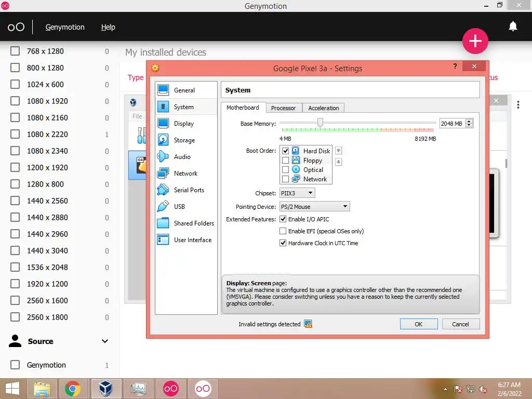Open the User Interface settings category
Viewport: 532px width, 399px height.
click(185, 240)
